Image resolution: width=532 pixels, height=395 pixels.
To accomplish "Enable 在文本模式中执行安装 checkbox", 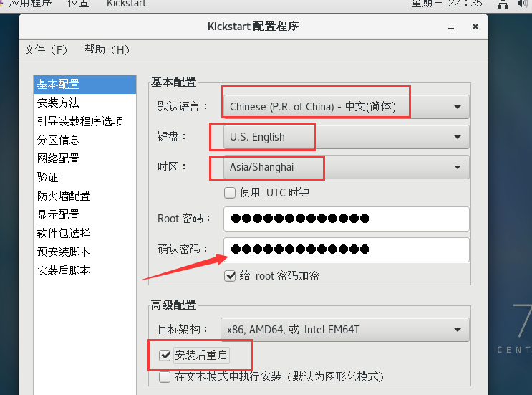I will coord(165,377).
